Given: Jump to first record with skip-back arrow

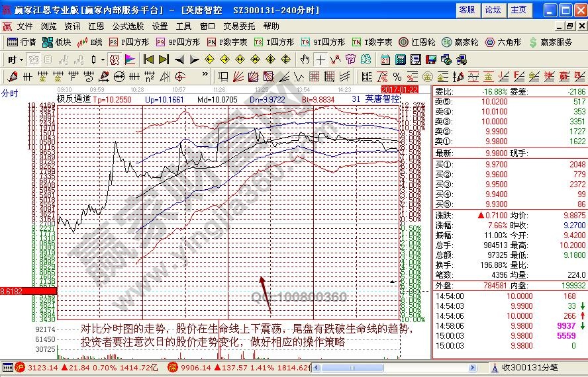Looking at the screenshot, I should pos(148,59).
